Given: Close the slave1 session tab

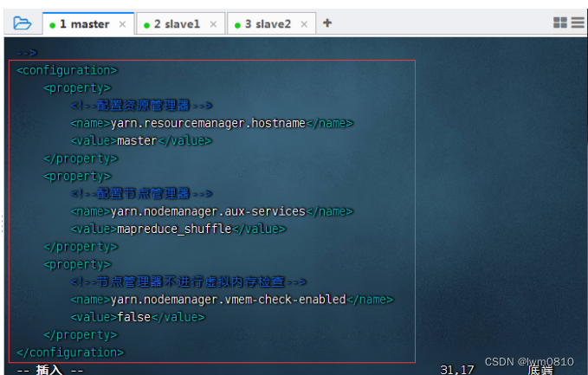Looking at the screenshot, I should (x=213, y=24).
